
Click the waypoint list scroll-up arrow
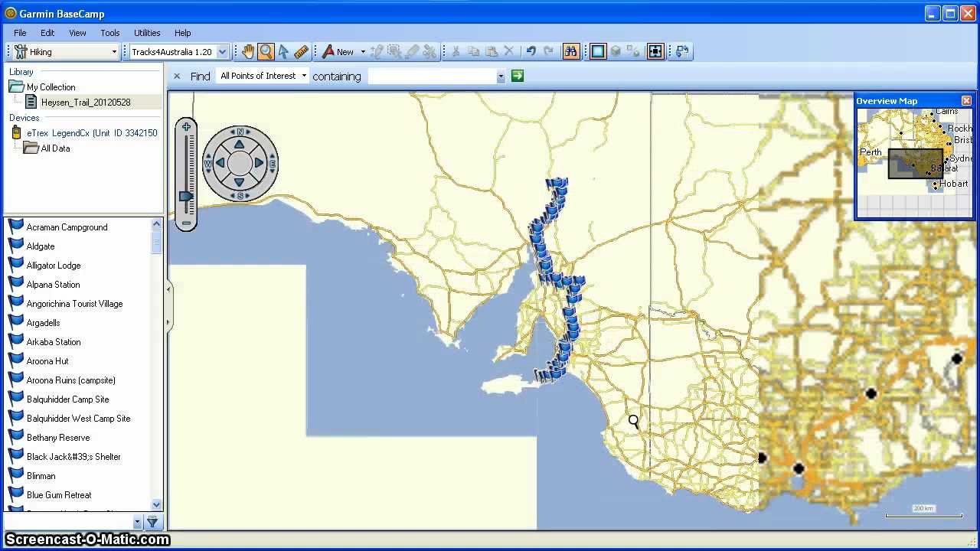[157, 223]
